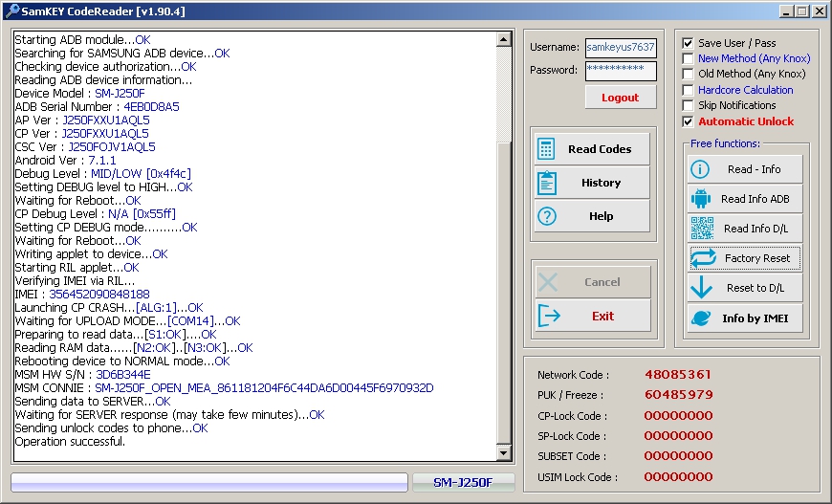Screen dimensions: 832x504
Task: Click the Android robot icon on Read Info ADB
Action: pos(701,199)
